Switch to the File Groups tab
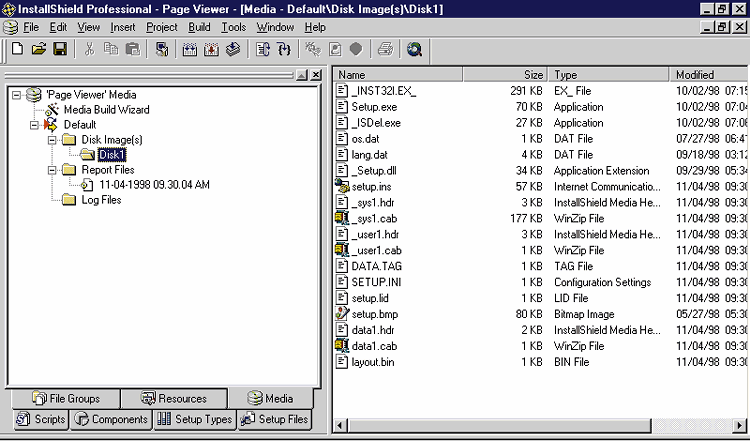The height and width of the screenshot is (441, 750). click(x=66, y=398)
